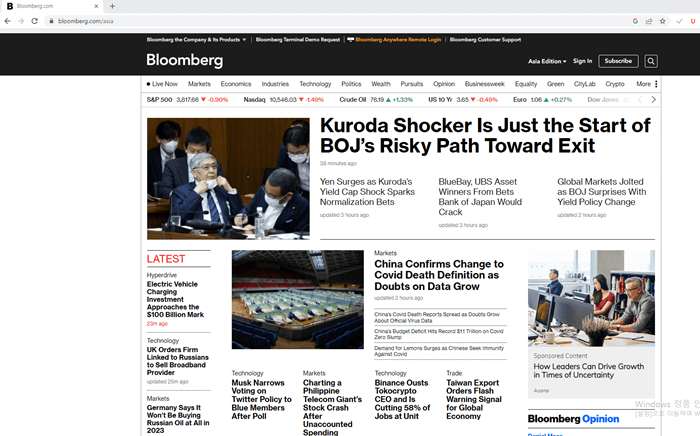Viewport: 700px width, 436px height.
Task: Click the Crude Oil ticker quote
Action: pyautogui.click(x=376, y=100)
